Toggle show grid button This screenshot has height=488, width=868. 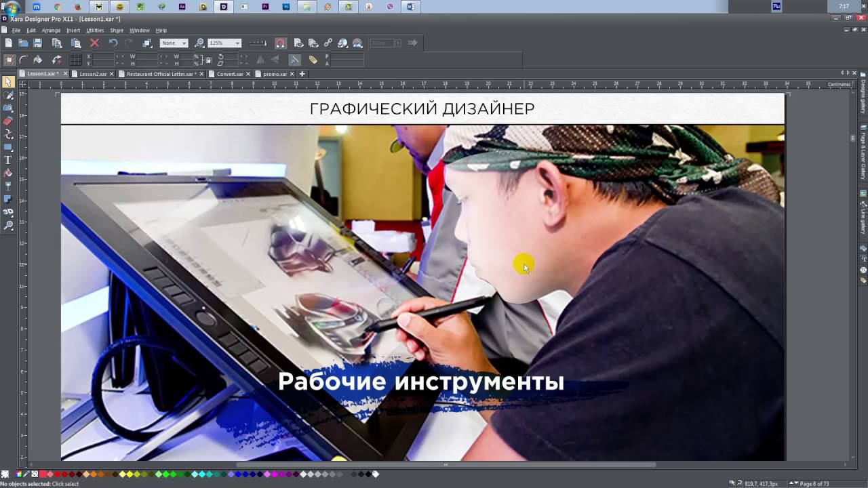(x=76, y=60)
